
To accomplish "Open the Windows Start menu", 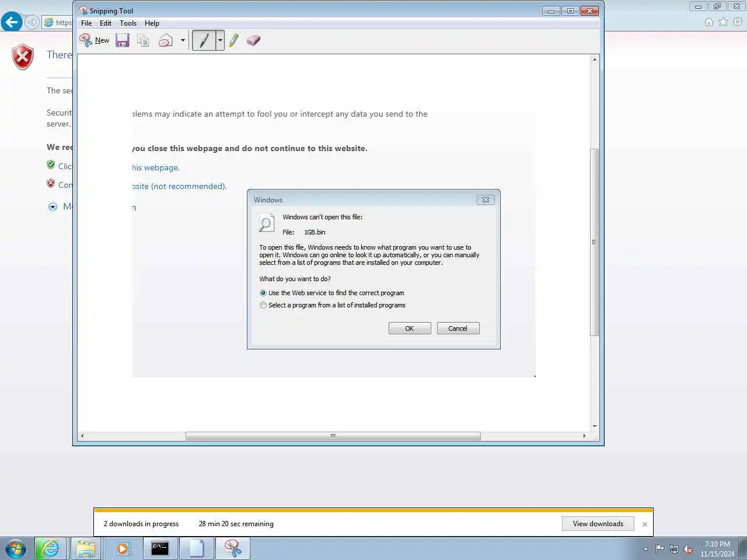I will (16, 549).
